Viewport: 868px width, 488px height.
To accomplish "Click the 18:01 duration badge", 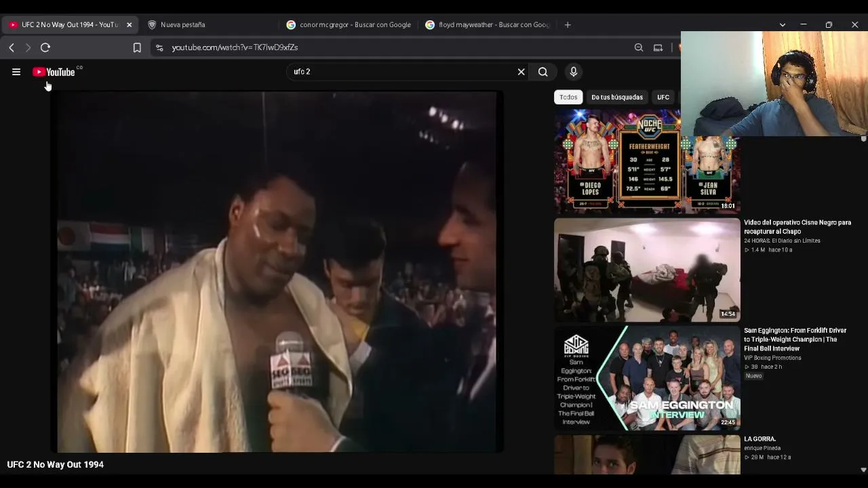I will 728,206.
